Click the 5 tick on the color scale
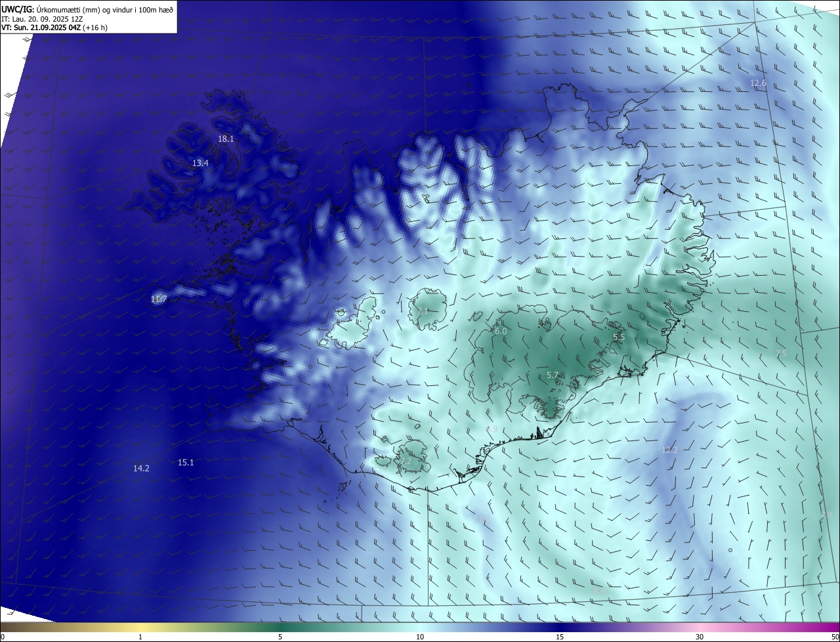This screenshot has height=642, width=840. pyautogui.click(x=280, y=637)
